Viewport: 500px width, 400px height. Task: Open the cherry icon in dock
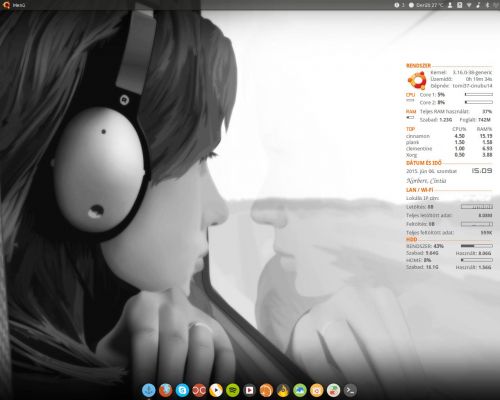(333, 390)
